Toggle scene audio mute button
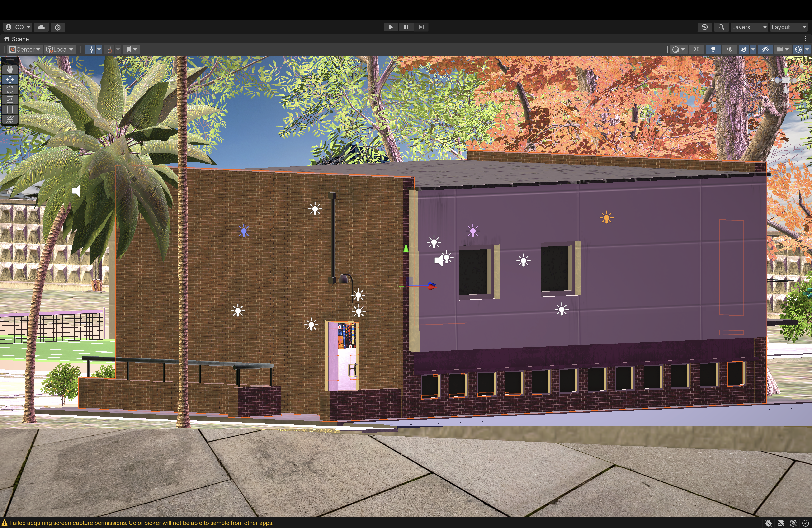The width and height of the screenshot is (812, 528). point(730,49)
